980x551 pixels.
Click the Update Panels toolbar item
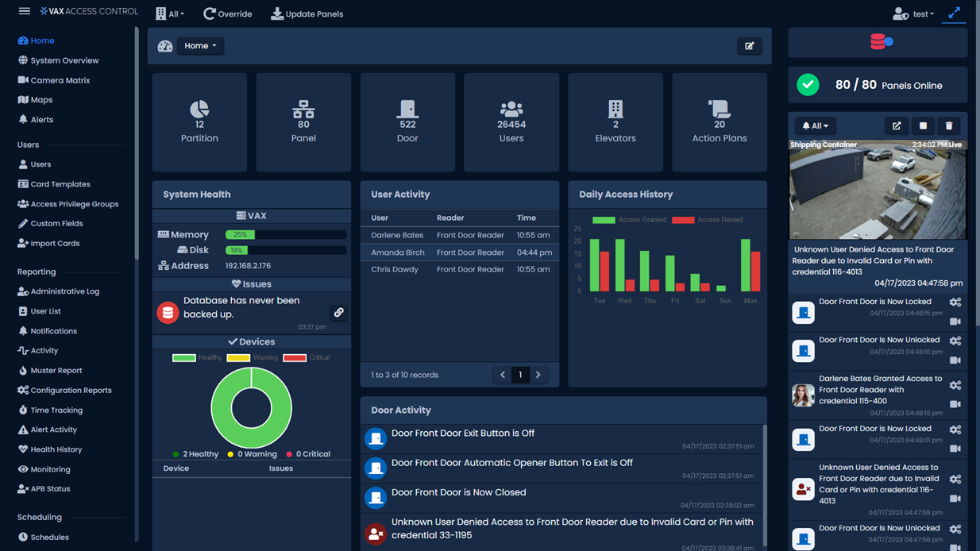[x=307, y=13]
